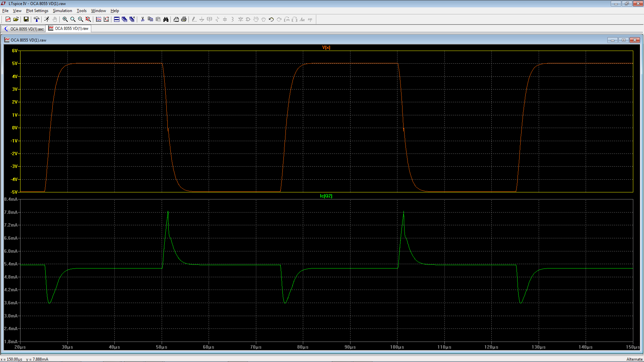Image resolution: width=644 pixels, height=362 pixels.
Task: Maximize the inner plot window
Action: (x=624, y=40)
